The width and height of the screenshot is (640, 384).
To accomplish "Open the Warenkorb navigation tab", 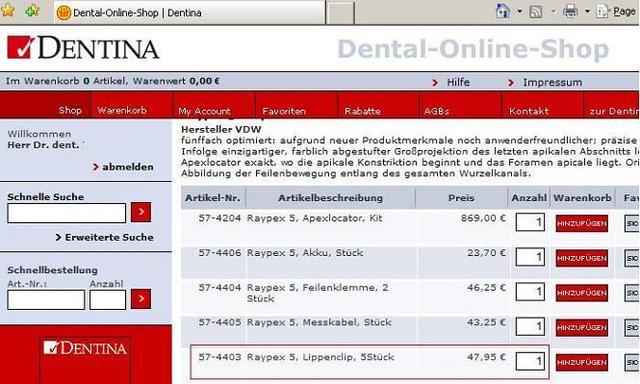I will pos(122,110).
